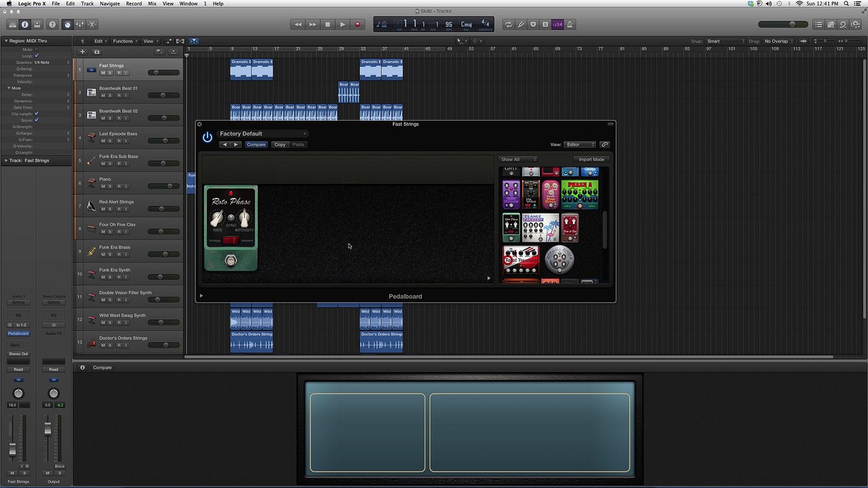Open the View dropdown in Tracks area
Image resolution: width=868 pixels, height=488 pixels.
point(150,41)
